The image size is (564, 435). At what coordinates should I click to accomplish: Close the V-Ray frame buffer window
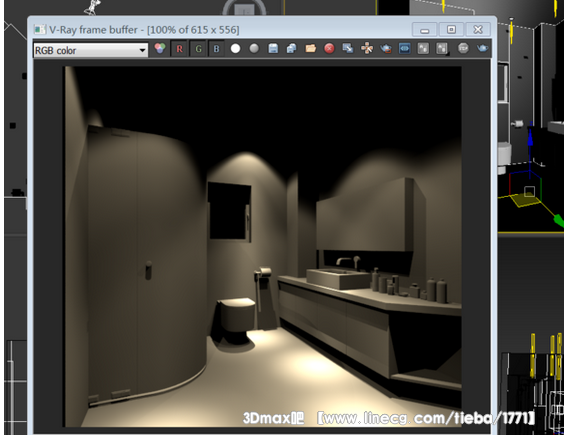point(478,30)
